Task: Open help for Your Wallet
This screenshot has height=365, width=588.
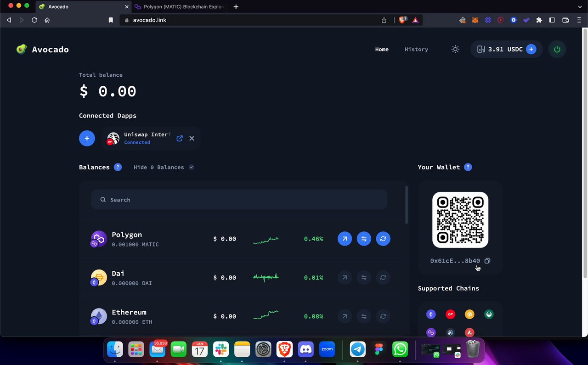Action: (x=468, y=167)
